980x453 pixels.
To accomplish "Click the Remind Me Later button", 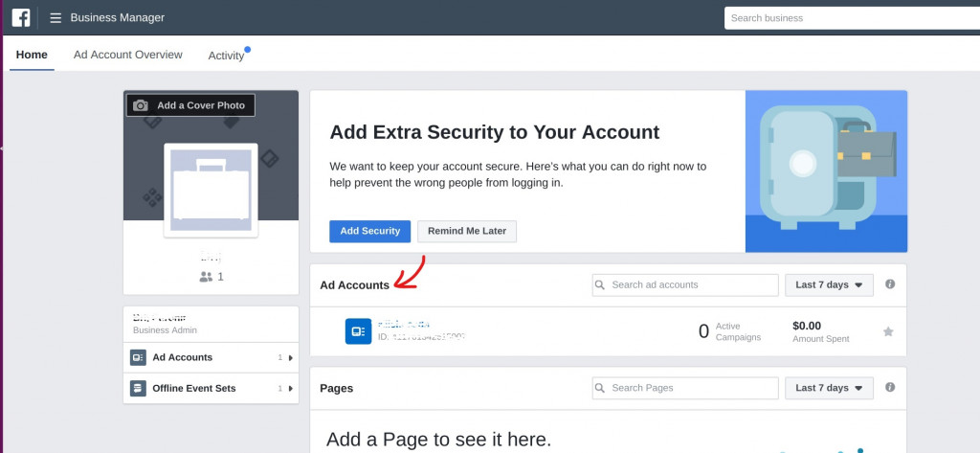I will point(467,231).
